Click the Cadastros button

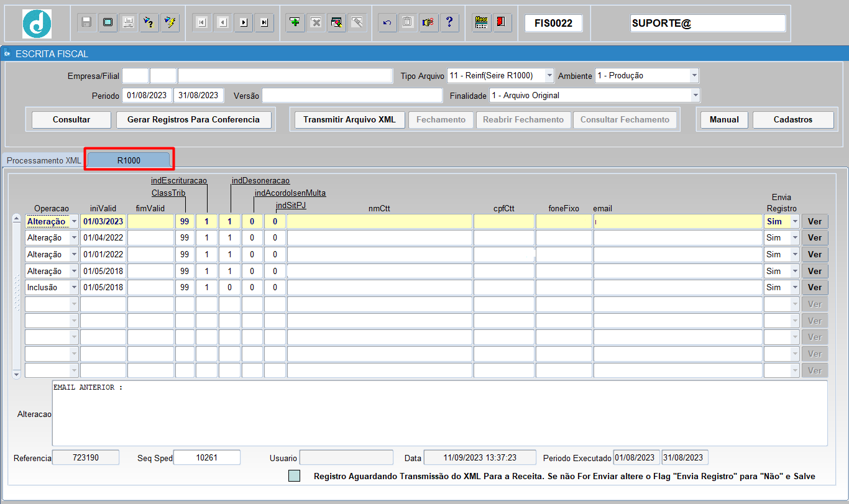pyautogui.click(x=793, y=120)
